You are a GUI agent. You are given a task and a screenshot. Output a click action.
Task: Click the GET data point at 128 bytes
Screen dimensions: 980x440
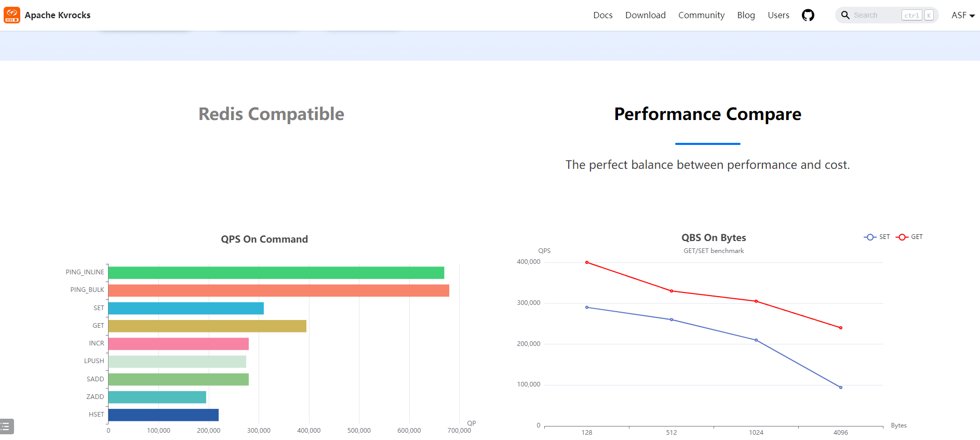[x=587, y=262]
